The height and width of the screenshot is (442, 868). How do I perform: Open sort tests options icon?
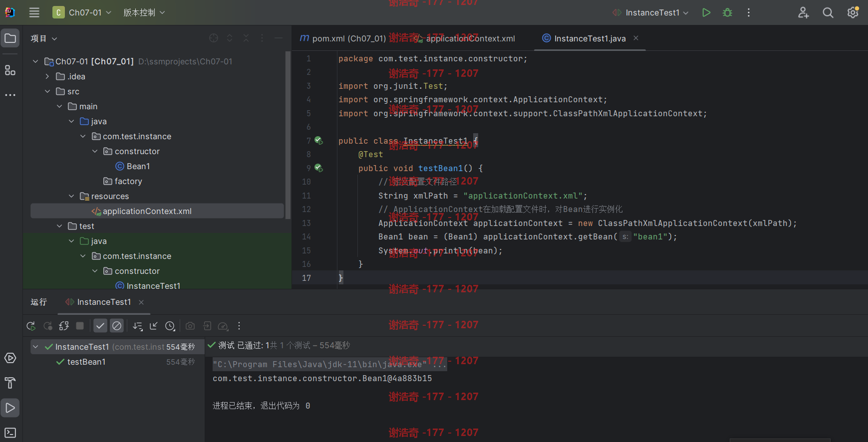pos(138,326)
